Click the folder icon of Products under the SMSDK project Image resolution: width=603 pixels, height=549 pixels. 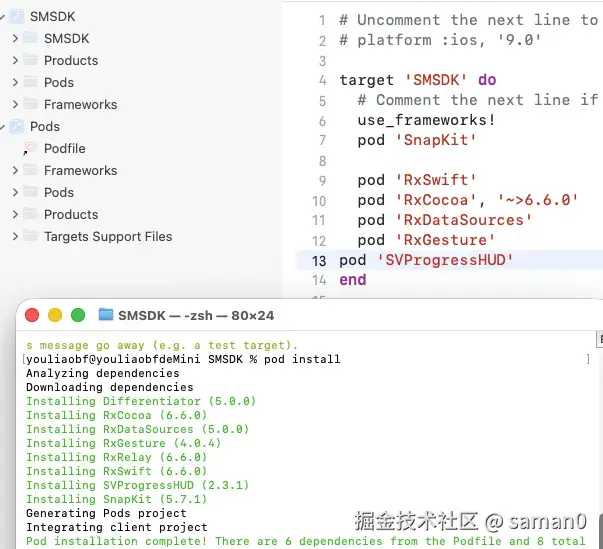pyautogui.click(x=30, y=60)
